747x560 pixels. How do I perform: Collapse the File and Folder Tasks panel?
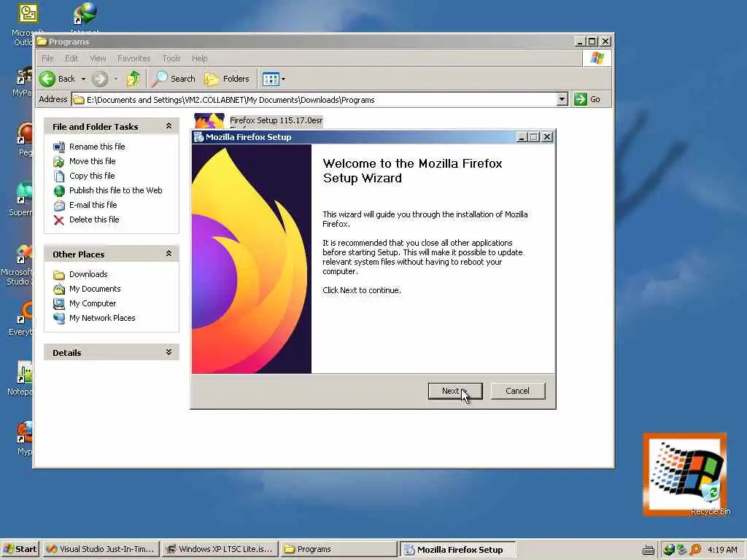[169, 126]
